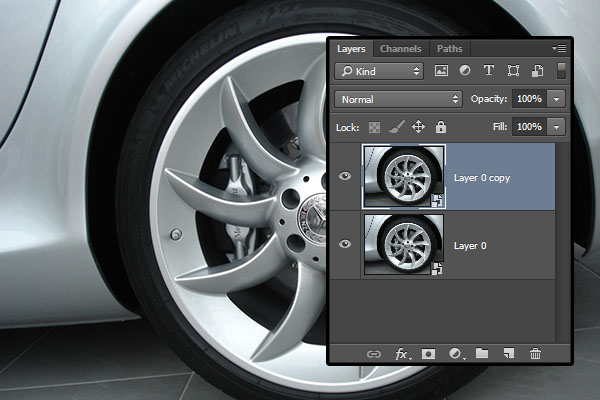Click the smart object filter icon
This screenshot has width=600, height=400.
(537, 71)
